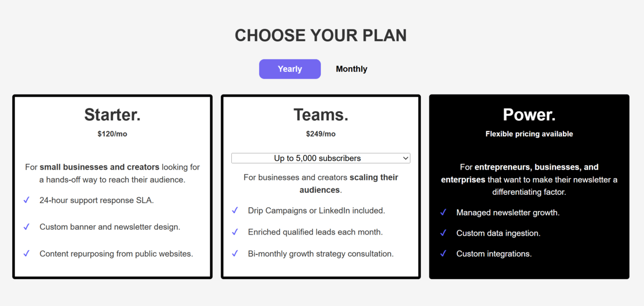Click checkmark beside Enriched qualified leads
This screenshot has width=644, height=306.
[x=235, y=232]
